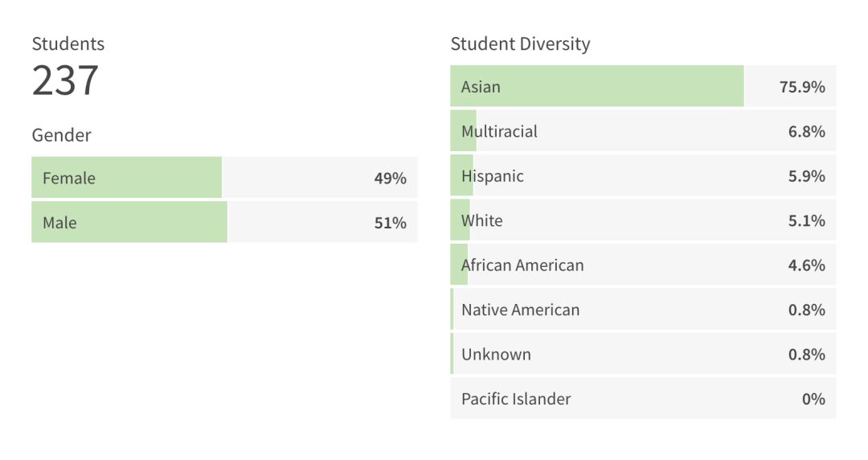Click the 51% Male percentage value
The image size is (868, 460).
coord(390,223)
